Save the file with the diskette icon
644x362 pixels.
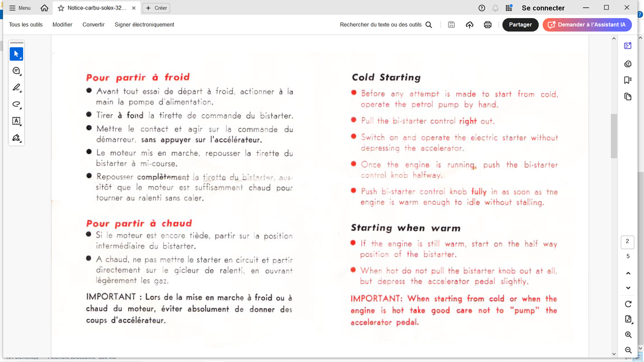(451, 25)
